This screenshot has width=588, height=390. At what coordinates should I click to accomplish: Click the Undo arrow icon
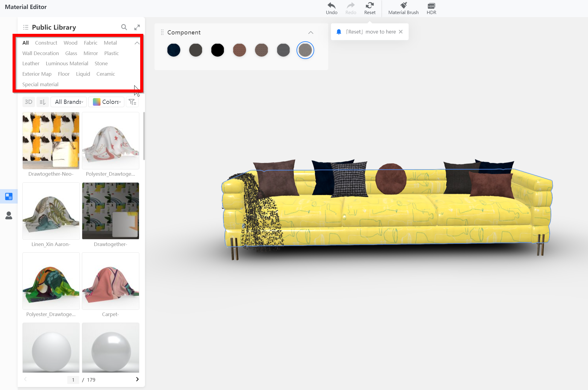click(x=332, y=6)
